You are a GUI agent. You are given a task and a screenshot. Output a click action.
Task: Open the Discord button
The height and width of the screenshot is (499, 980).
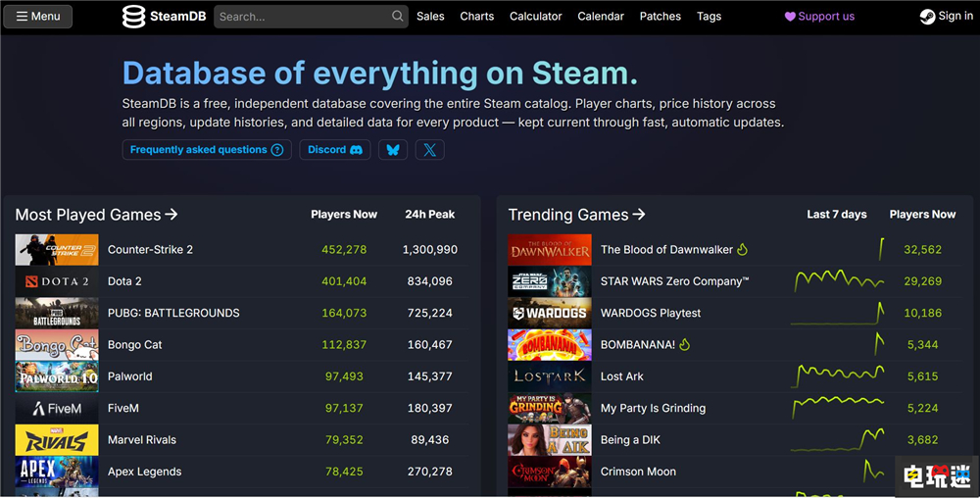pos(335,149)
